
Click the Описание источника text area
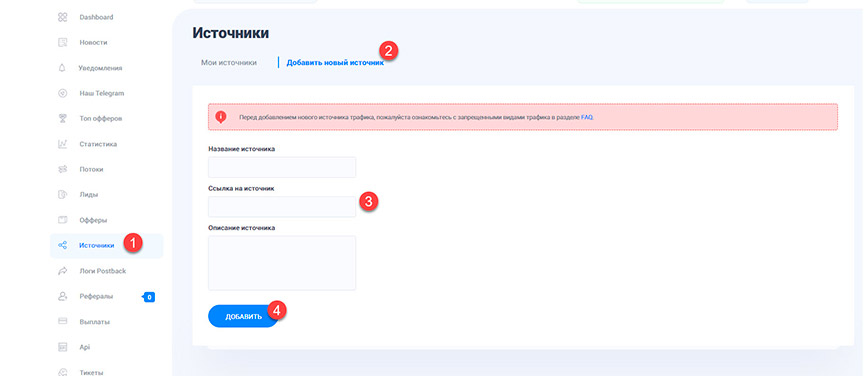pos(282,263)
